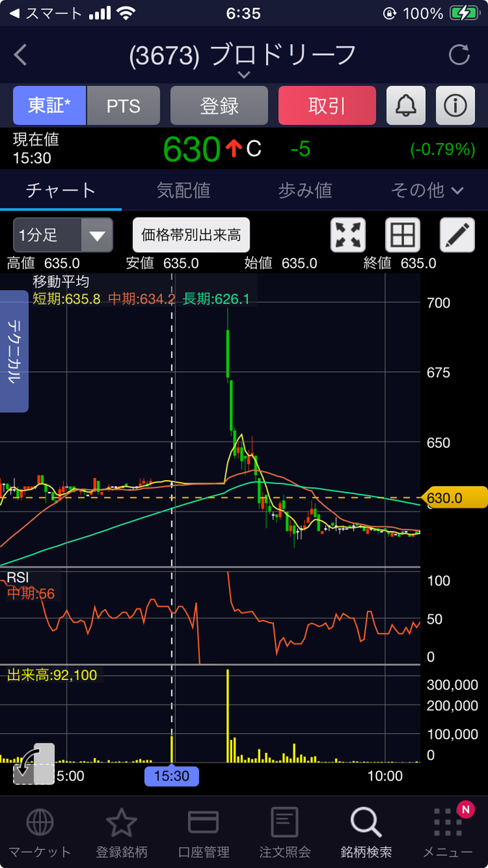Image resolution: width=488 pixels, height=868 pixels.
Task: Expand chart to fullscreen
Action: (x=348, y=235)
